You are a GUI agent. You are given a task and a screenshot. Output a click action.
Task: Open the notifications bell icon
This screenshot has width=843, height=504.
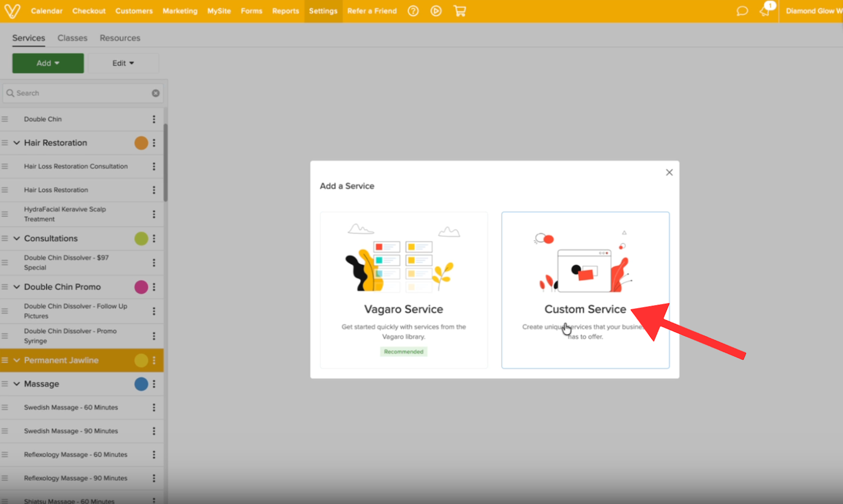(765, 11)
